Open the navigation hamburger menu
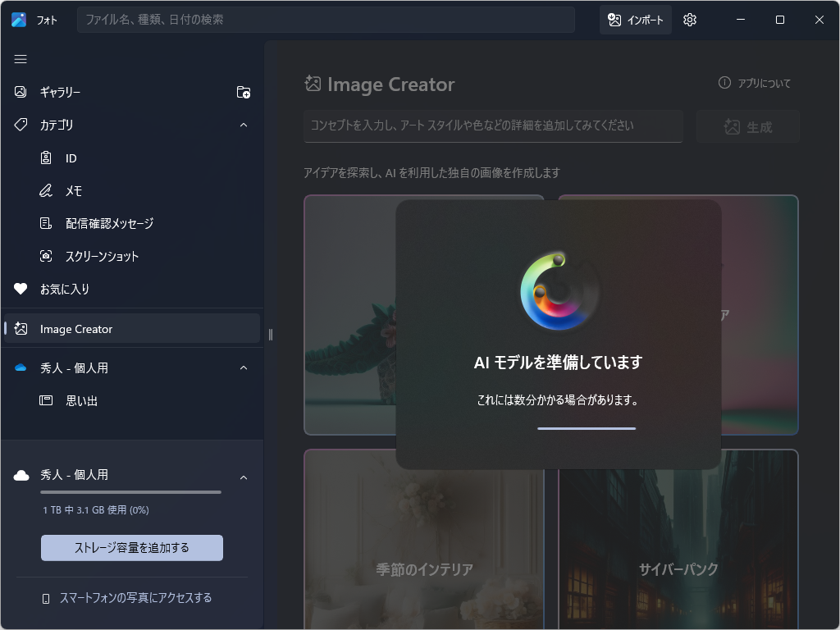This screenshot has width=840, height=630. point(21,59)
